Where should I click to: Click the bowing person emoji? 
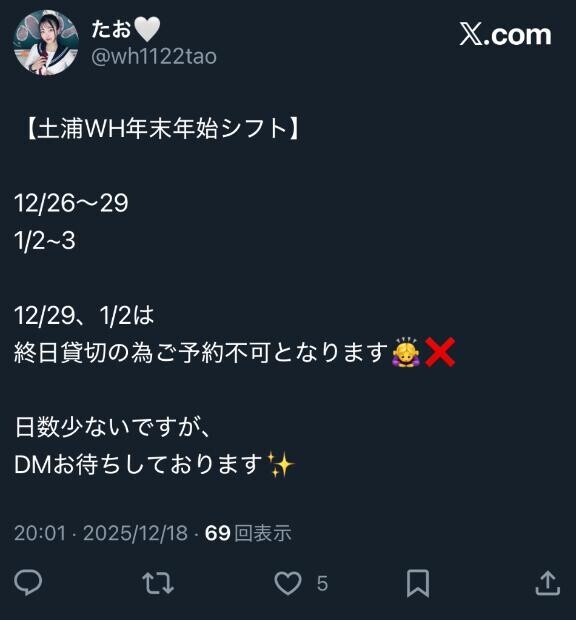406,352
